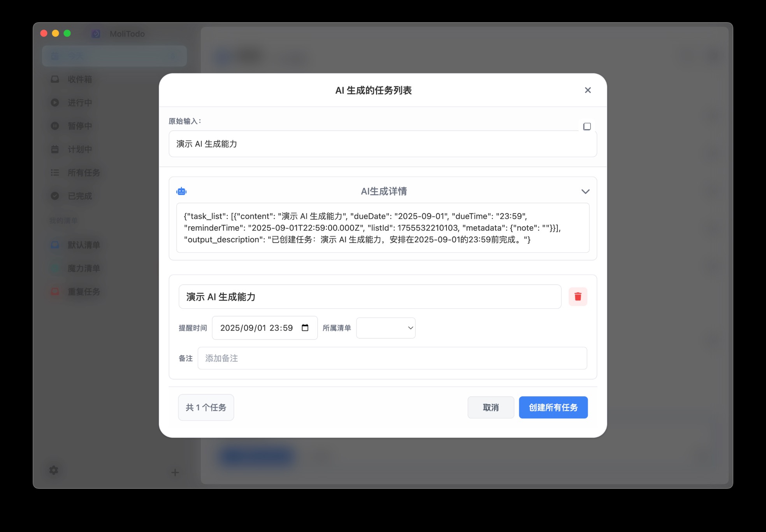The width and height of the screenshot is (766, 532).
Task: Open 已完成 in the sidebar
Action: pos(114,196)
